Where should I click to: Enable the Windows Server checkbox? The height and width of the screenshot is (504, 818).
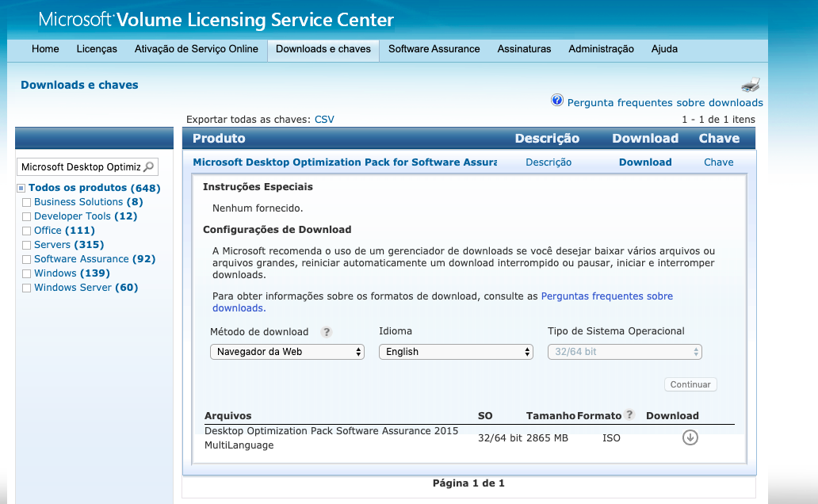pos(27,288)
